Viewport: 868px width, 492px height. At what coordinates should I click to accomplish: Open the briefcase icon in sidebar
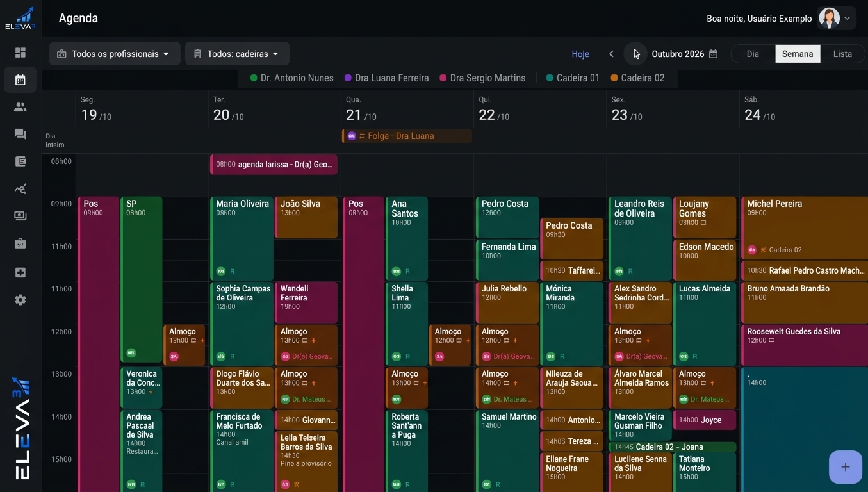[20, 243]
